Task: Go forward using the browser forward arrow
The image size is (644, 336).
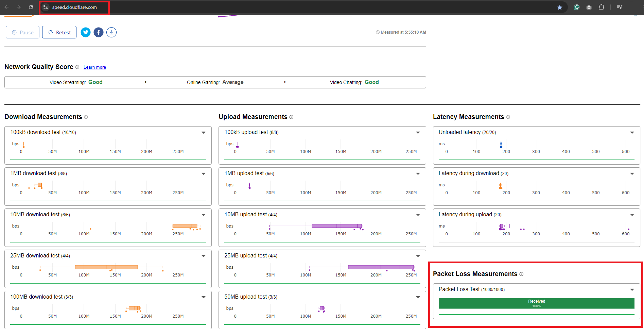Action: (19, 7)
